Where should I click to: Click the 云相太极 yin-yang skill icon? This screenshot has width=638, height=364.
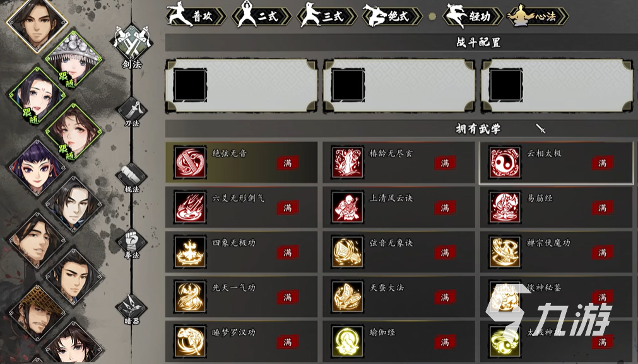coord(505,163)
